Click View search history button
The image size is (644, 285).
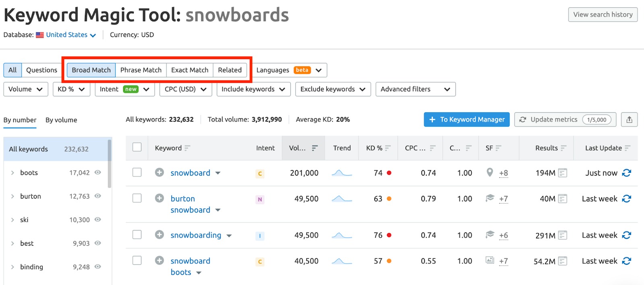(603, 14)
